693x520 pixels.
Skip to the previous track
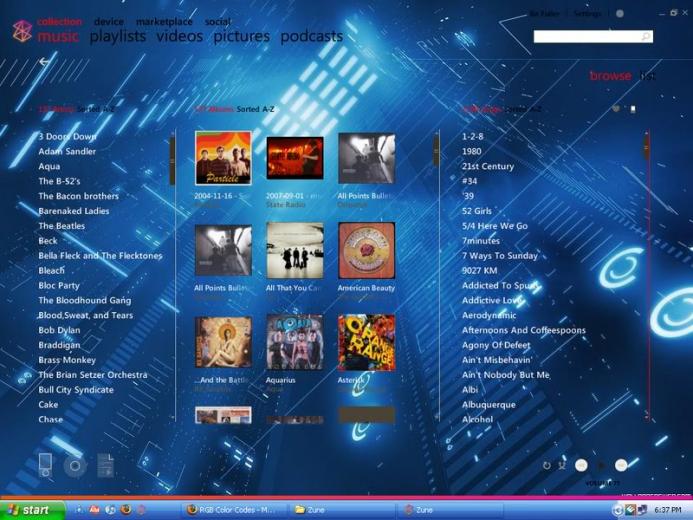click(x=581, y=465)
